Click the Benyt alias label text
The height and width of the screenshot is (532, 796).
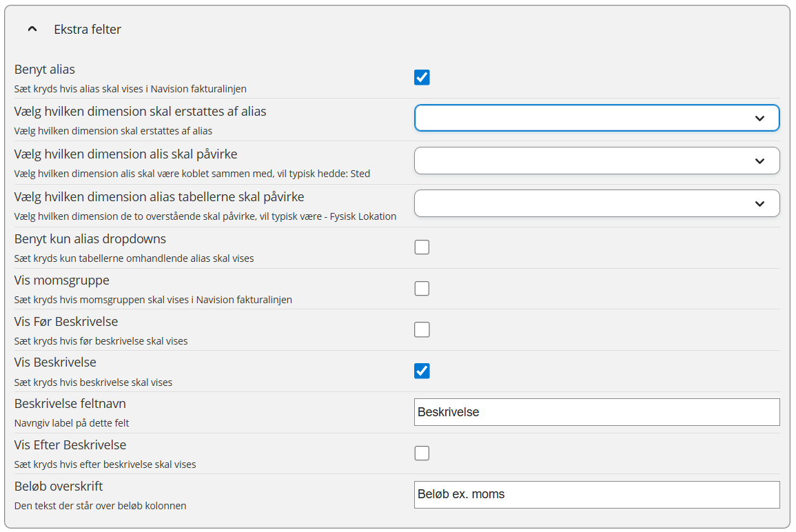click(x=45, y=70)
